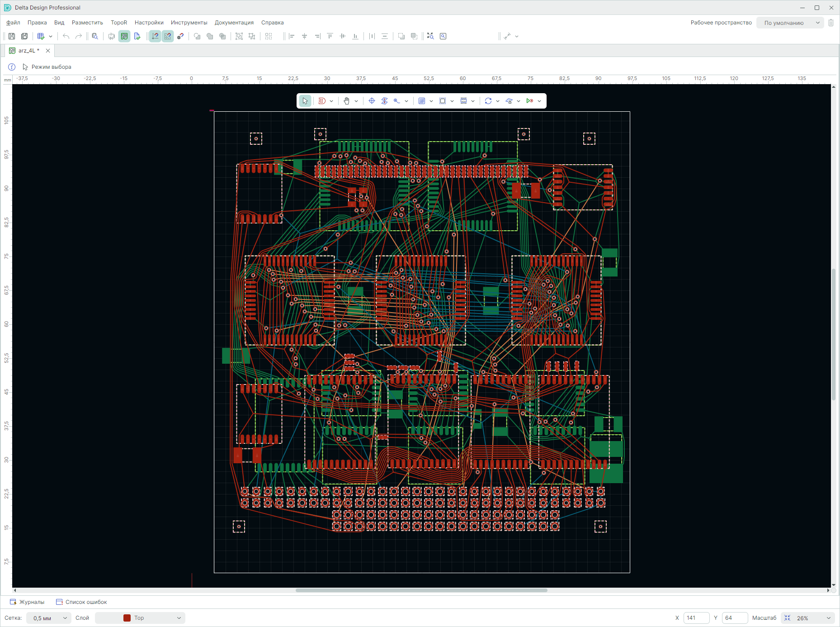Toggle the first highlighted magnet snap button

tap(155, 36)
